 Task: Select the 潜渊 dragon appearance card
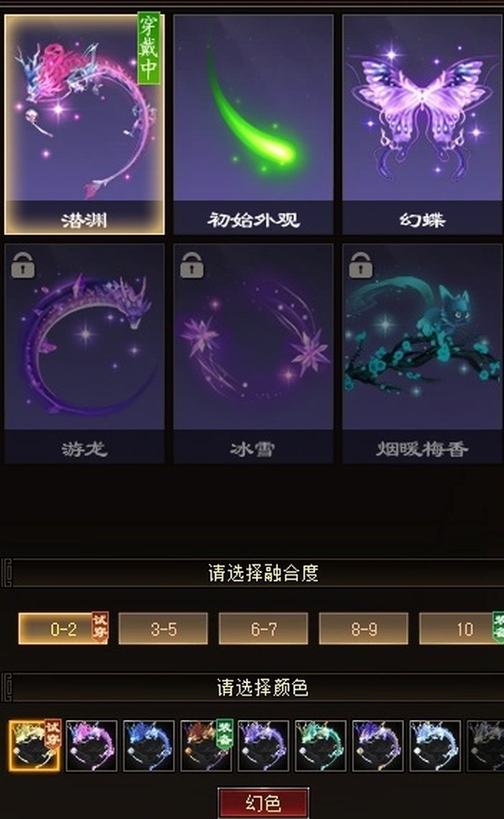tap(84, 123)
